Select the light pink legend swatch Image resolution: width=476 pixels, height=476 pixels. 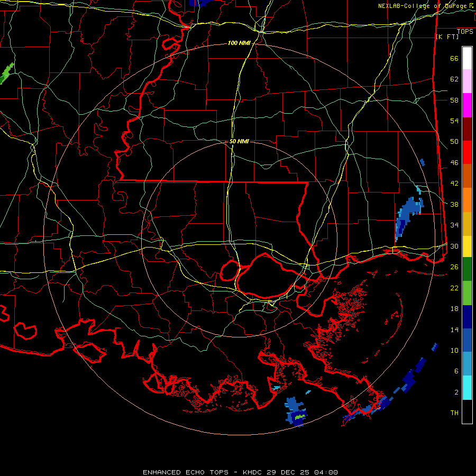pos(467,81)
